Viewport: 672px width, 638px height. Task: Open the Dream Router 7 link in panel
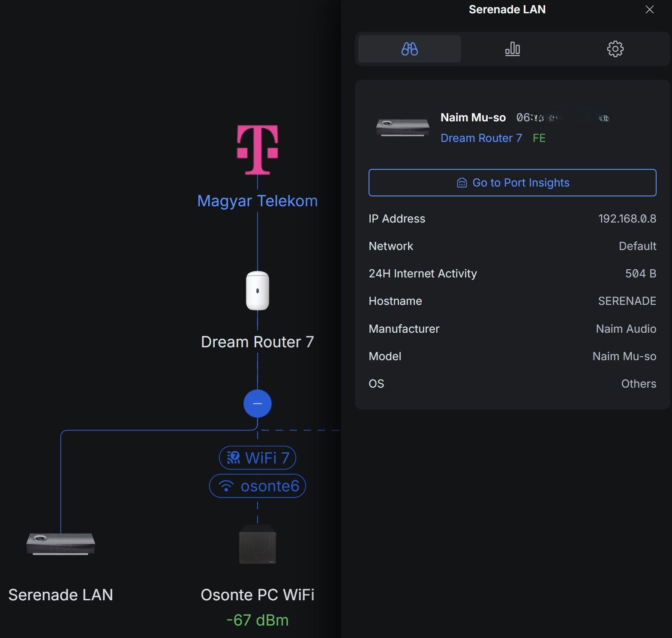tap(481, 138)
